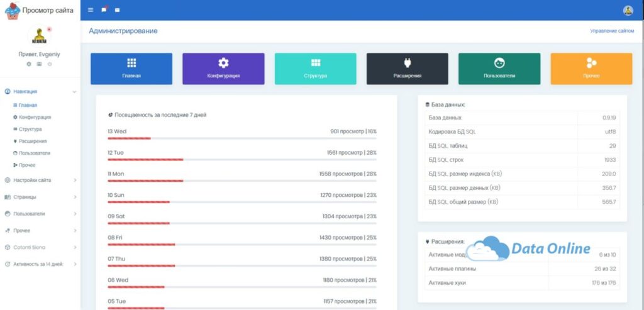This screenshot has height=310, width=644.
Task: Click the cupcake logo beside Просмотр сайта
Action: 13,11
